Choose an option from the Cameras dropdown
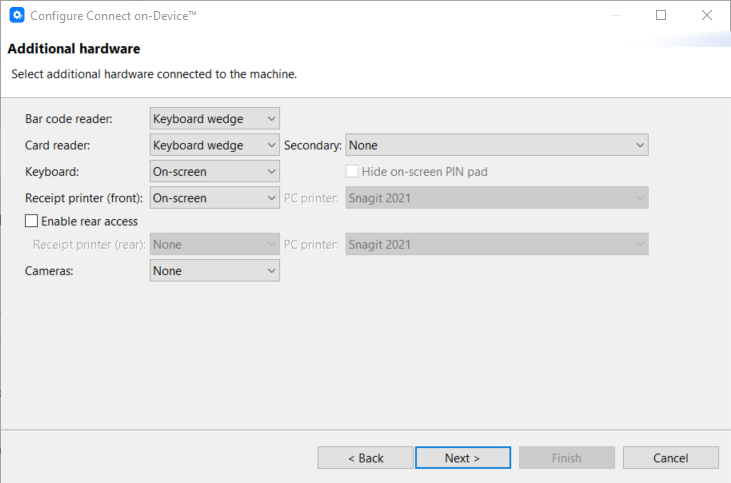Screen dimensions: 731x483 (x=214, y=270)
